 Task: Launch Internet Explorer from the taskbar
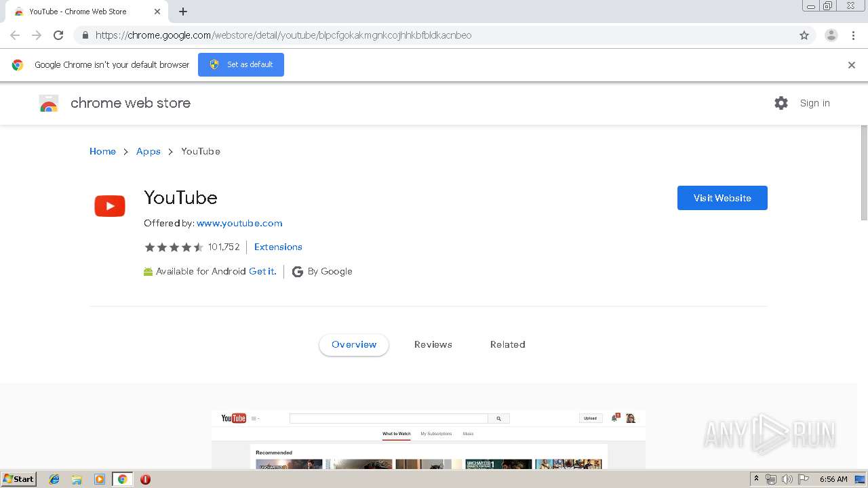pos(54,479)
